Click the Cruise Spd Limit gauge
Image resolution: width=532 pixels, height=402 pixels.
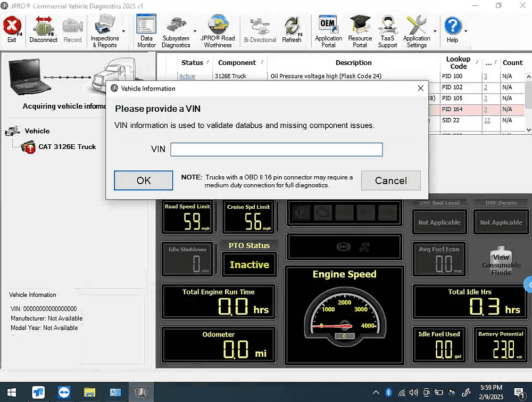248,217
